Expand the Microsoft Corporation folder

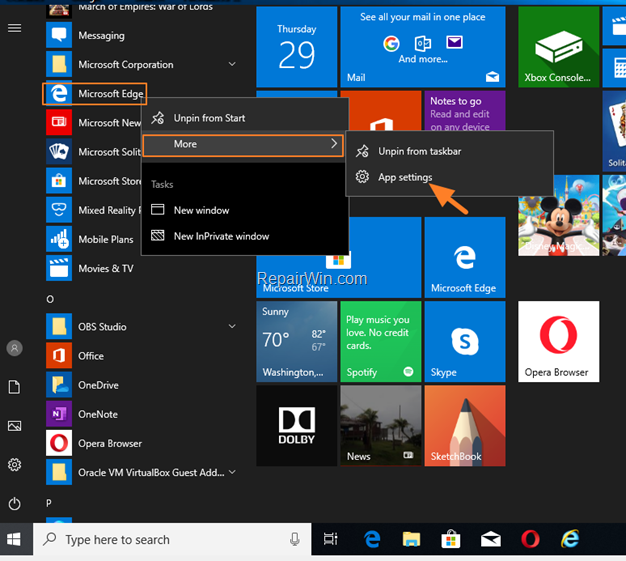click(232, 64)
